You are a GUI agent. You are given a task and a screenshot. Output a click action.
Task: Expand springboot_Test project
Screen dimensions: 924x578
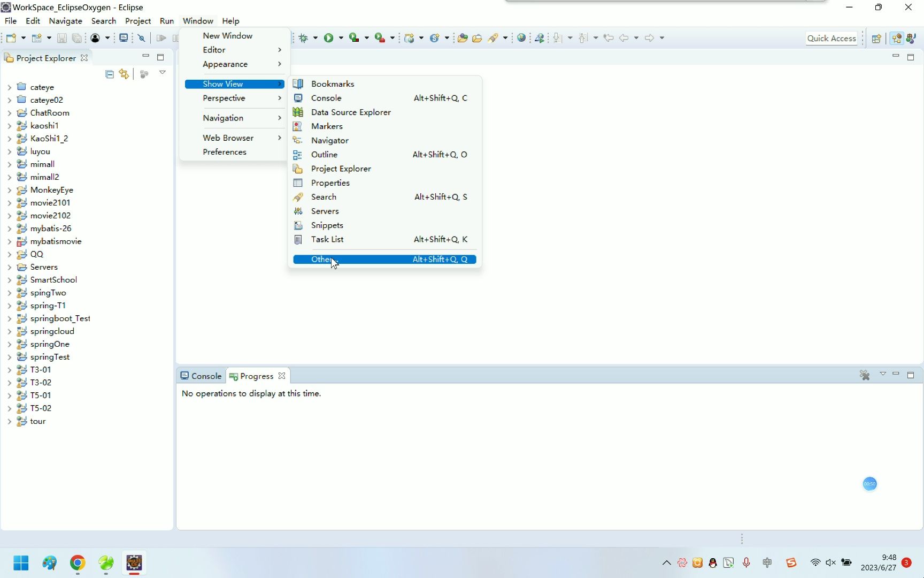[9, 318]
